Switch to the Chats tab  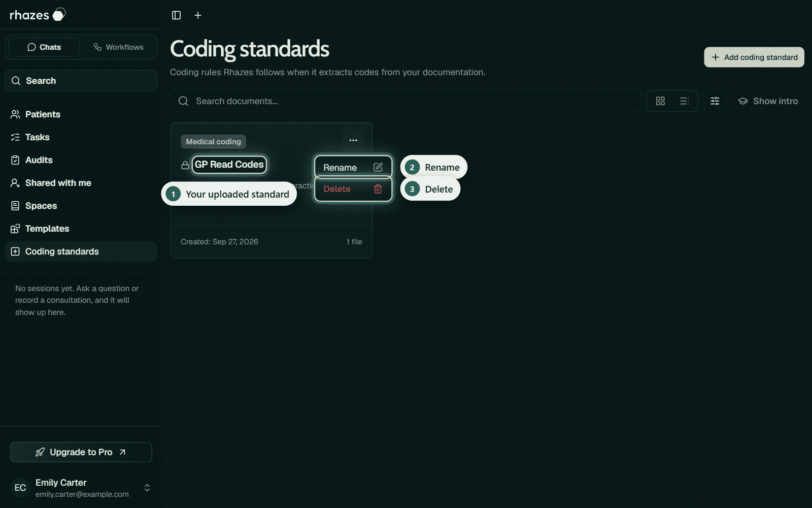[44, 47]
